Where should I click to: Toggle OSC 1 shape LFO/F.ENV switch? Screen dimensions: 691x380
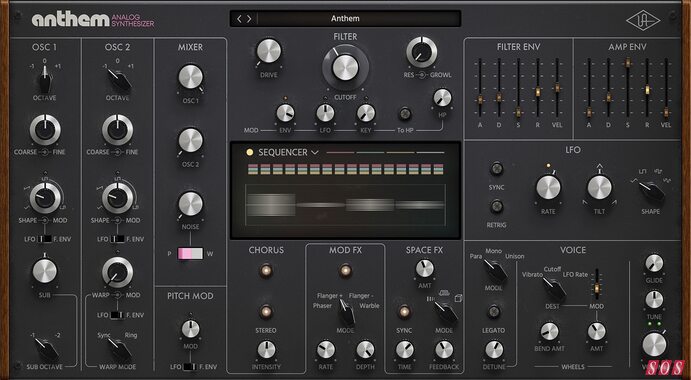(45, 239)
